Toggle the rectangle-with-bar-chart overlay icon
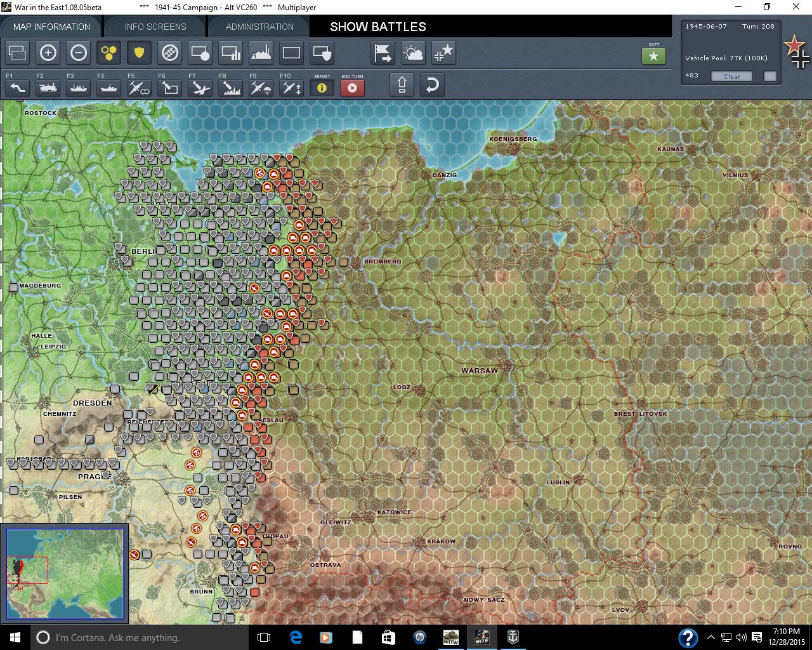 tap(231, 53)
